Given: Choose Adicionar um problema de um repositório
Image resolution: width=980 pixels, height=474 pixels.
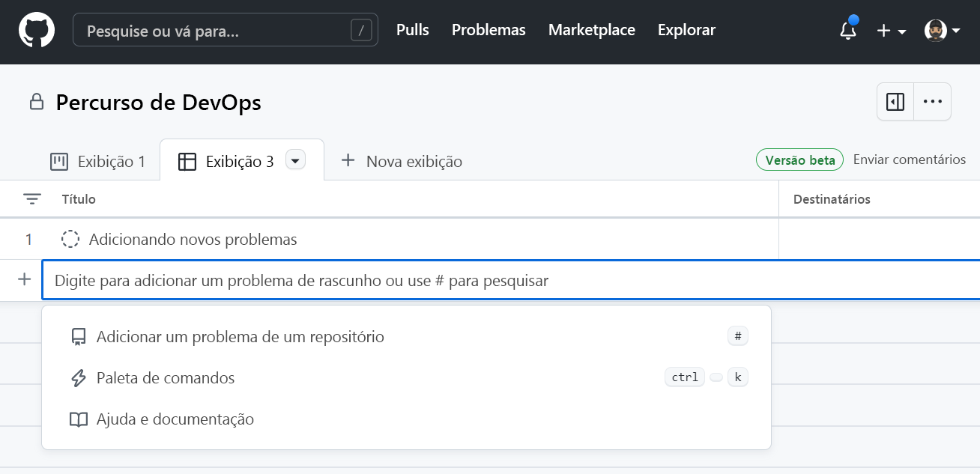Looking at the screenshot, I should point(240,336).
